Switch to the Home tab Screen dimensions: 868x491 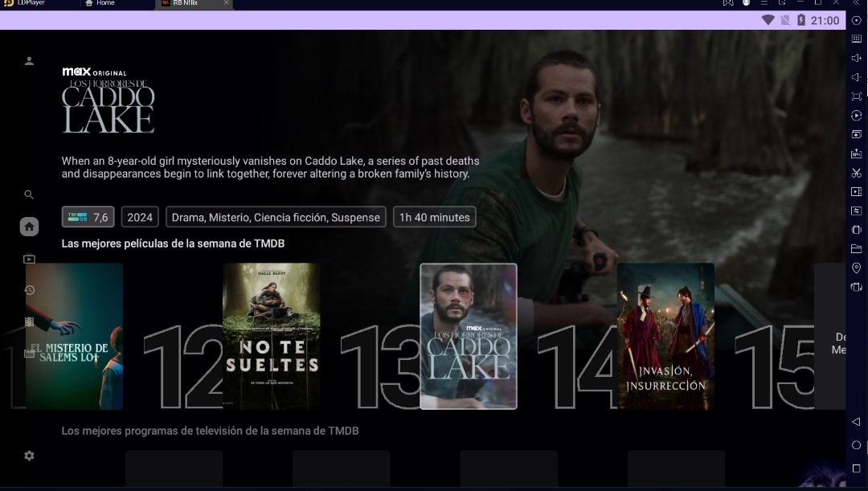[100, 3]
